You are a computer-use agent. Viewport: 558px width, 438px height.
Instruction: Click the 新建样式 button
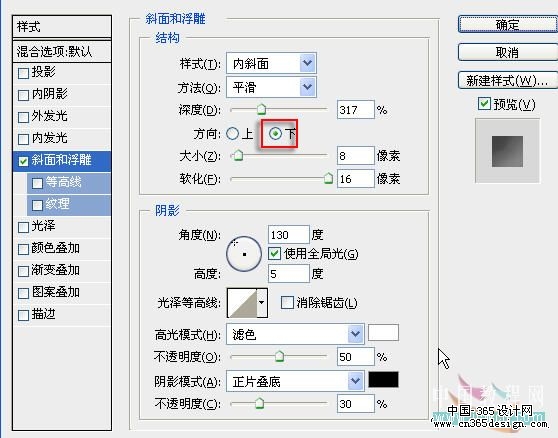[508, 80]
